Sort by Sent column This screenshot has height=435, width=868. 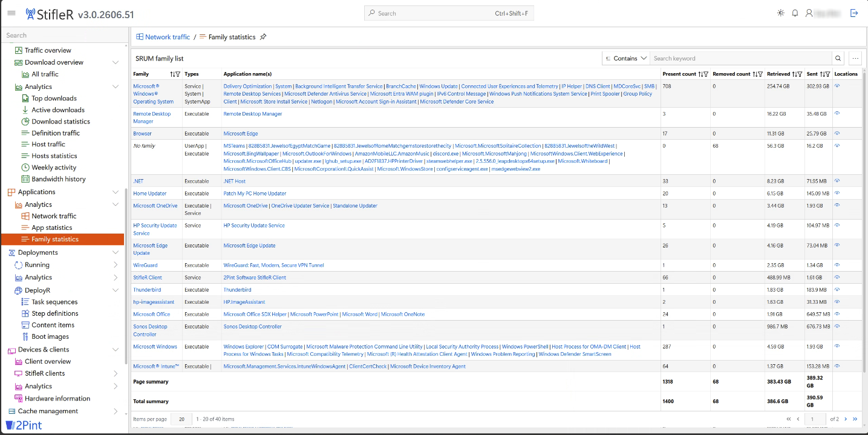822,74
